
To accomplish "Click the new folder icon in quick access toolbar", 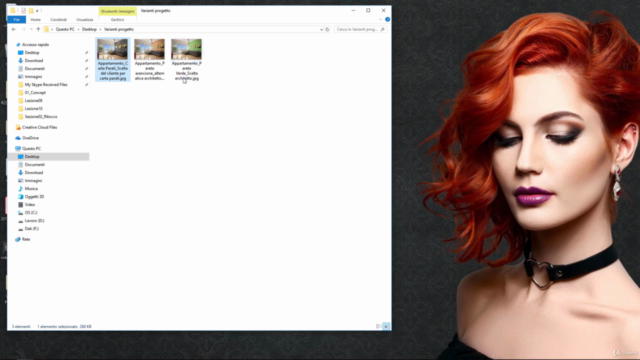I will pos(31,11).
